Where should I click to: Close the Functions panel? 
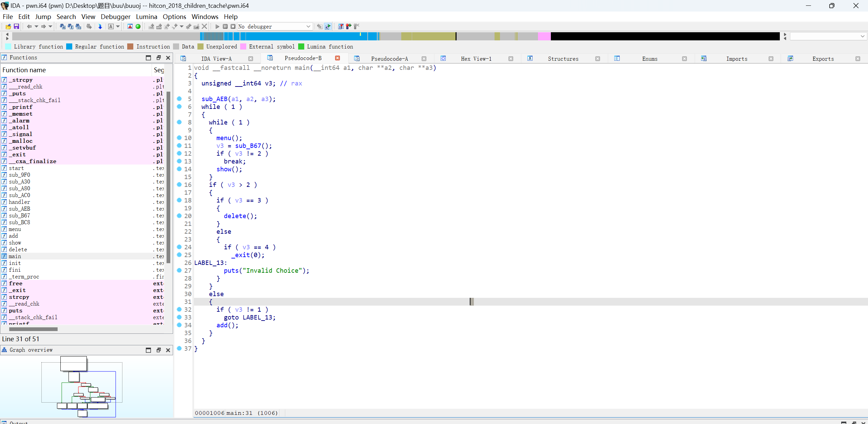[168, 58]
